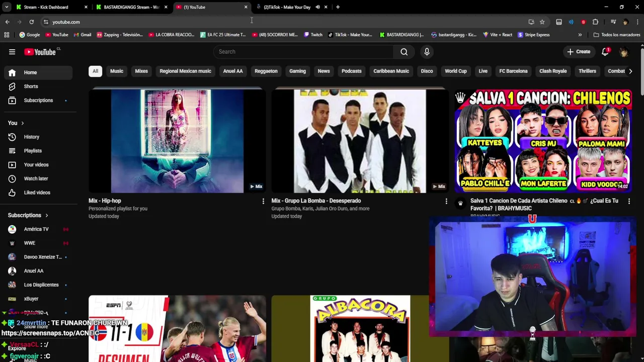Select the All filter chip

point(95,71)
